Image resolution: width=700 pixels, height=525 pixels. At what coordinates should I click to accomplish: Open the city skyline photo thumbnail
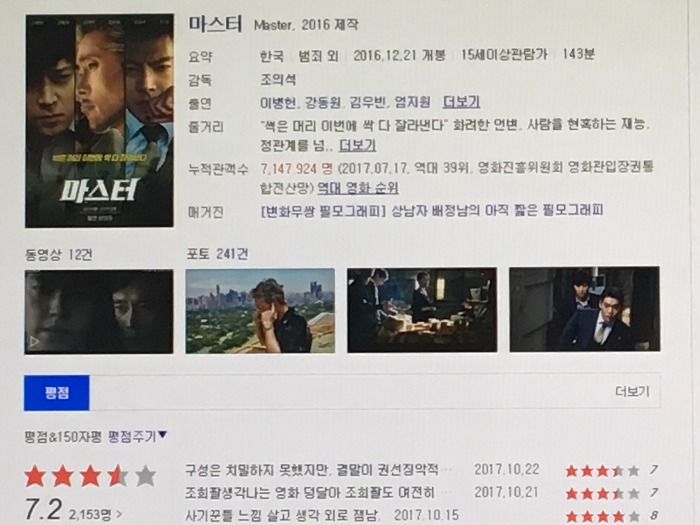pyautogui.click(x=260, y=311)
